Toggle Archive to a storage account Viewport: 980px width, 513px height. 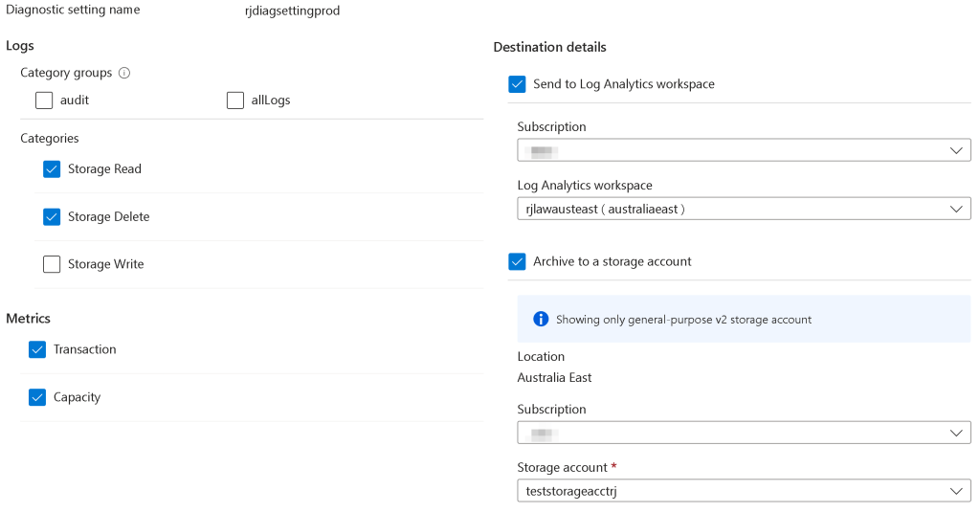518,261
